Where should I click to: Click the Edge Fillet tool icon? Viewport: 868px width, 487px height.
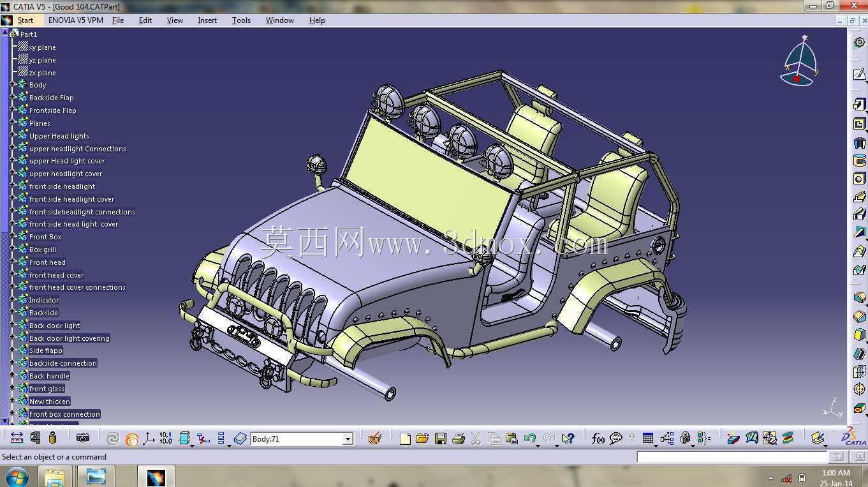859,297
